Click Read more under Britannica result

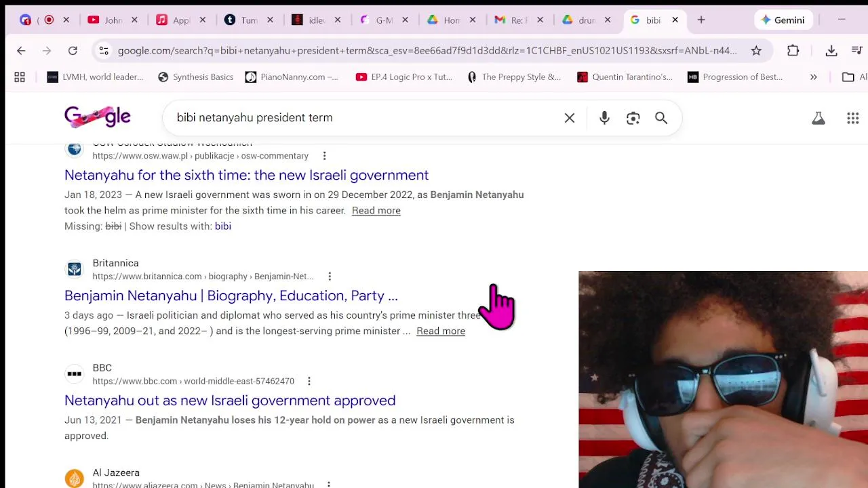point(441,331)
